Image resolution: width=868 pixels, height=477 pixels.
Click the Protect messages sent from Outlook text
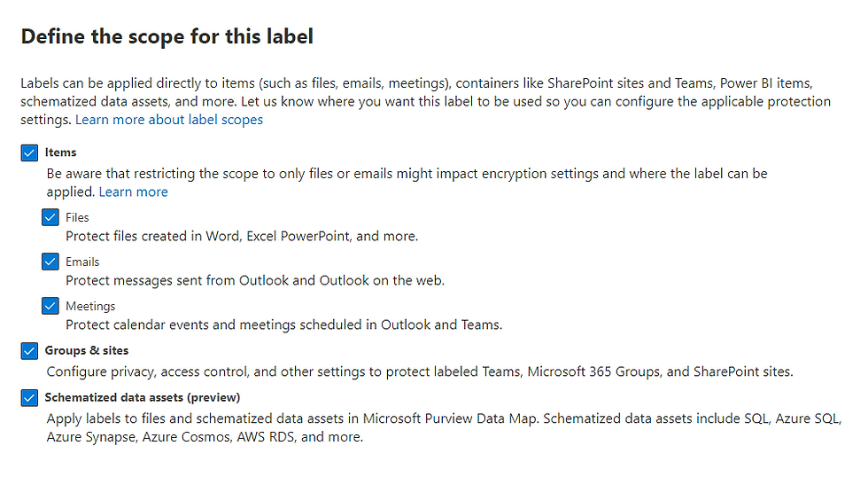[255, 280]
